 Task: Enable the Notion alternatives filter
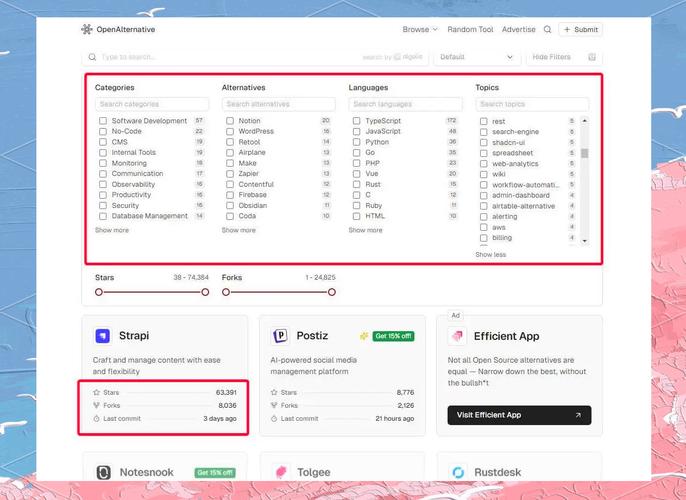(230, 121)
